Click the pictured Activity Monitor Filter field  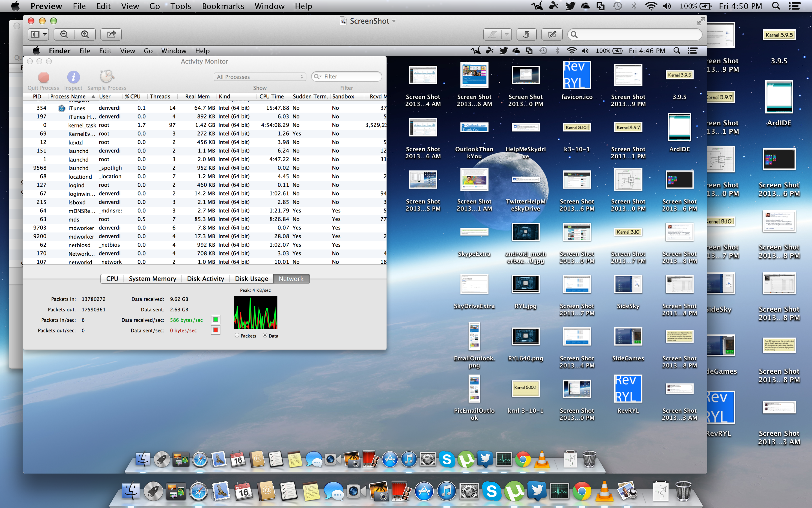(347, 76)
